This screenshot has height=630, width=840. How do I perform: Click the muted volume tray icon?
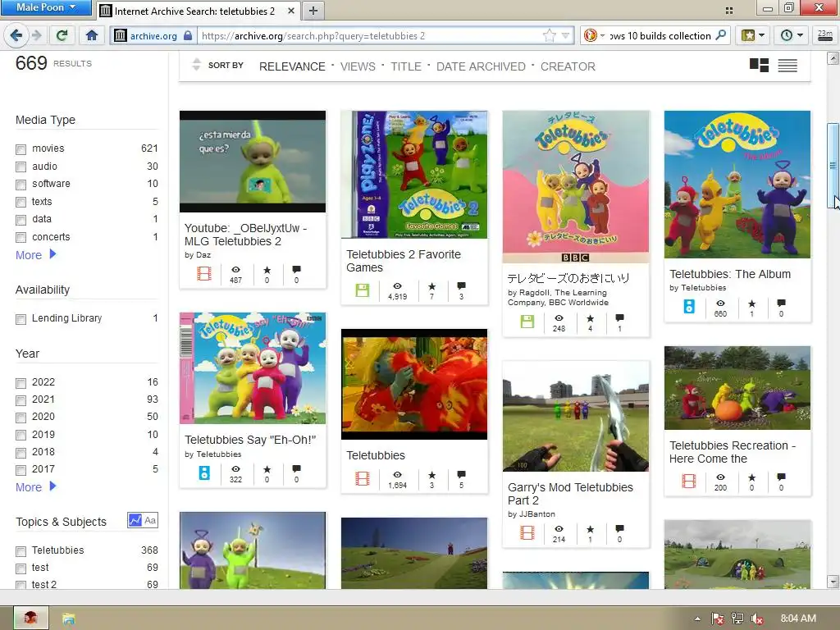click(x=757, y=619)
